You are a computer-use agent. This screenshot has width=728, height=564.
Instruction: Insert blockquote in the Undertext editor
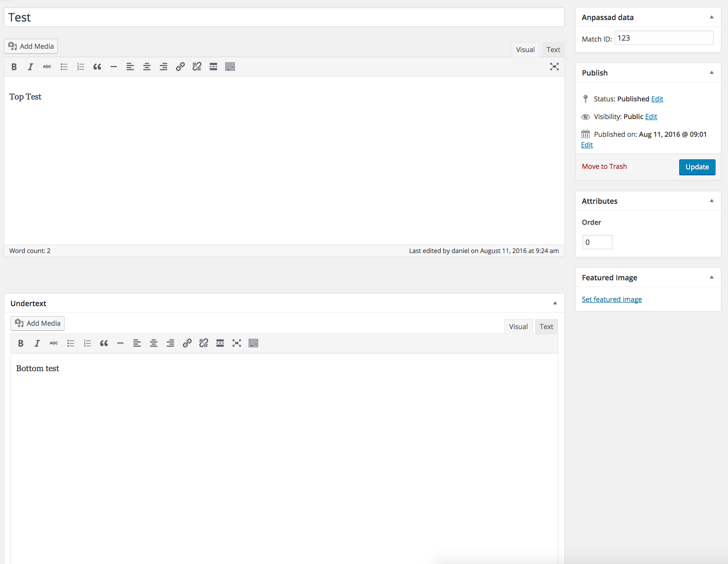click(104, 343)
